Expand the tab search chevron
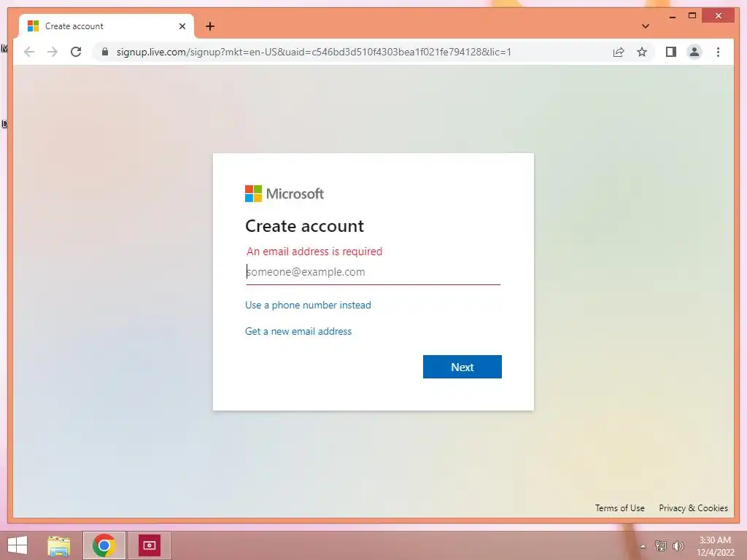The image size is (747, 560). click(645, 26)
